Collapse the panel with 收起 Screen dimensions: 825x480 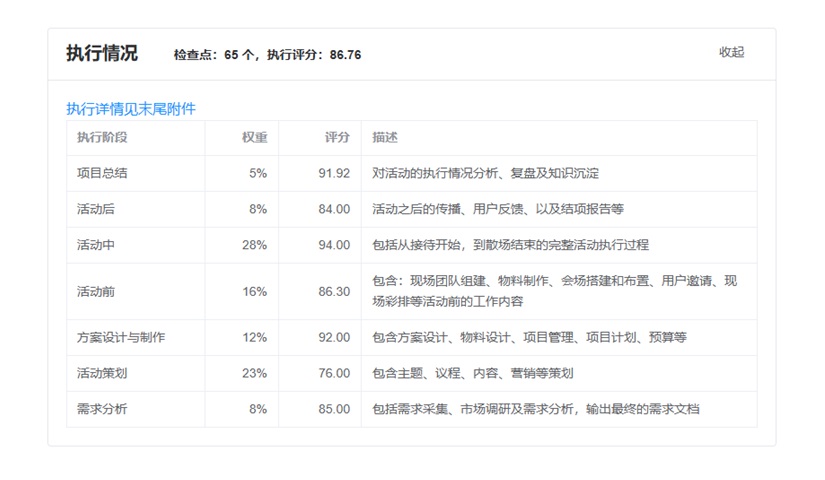pyautogui.click(x=731, y=52)
